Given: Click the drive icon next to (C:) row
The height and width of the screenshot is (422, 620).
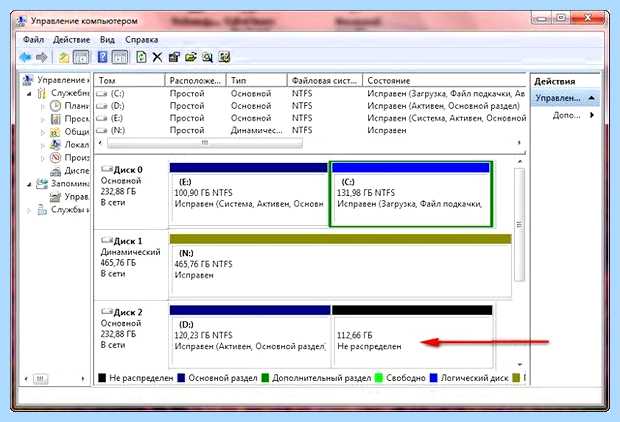Looking at the screenshot, I should pyautogui.click(x=102, y=94).
